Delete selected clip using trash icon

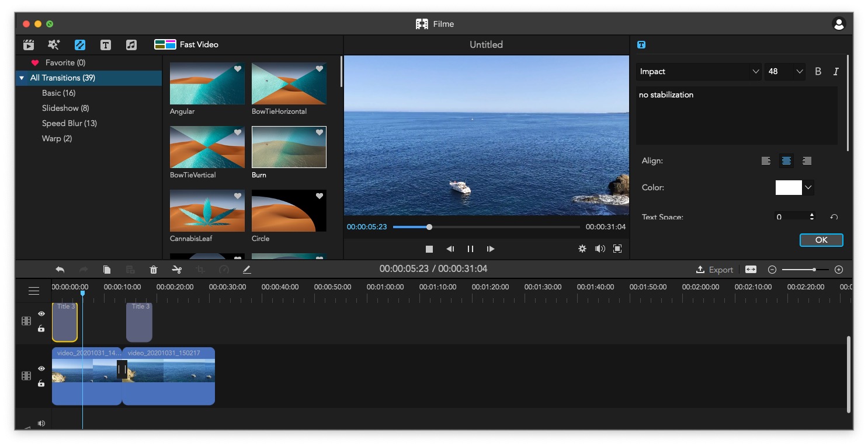click(x=154, y=269)
